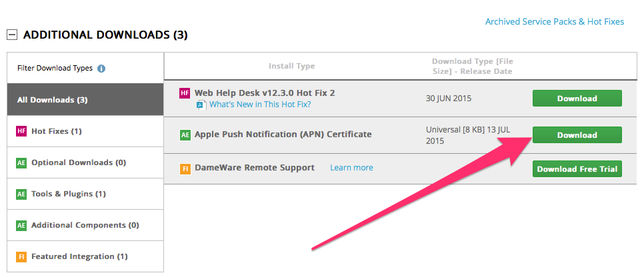Open What's New in This Hot Fix link
Viewport: 644px width, 277px height.
[x=260, y=105]
